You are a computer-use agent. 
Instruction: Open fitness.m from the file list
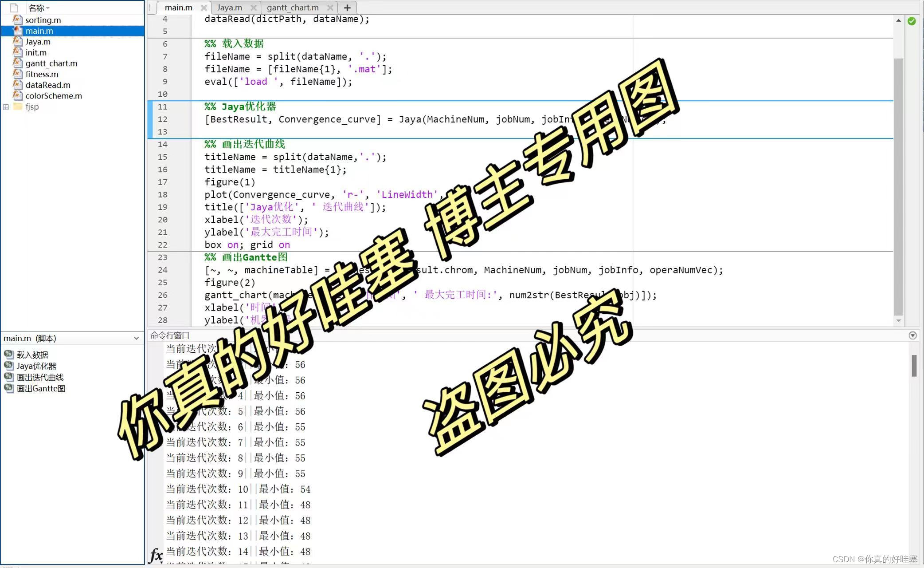pos(42,74)
